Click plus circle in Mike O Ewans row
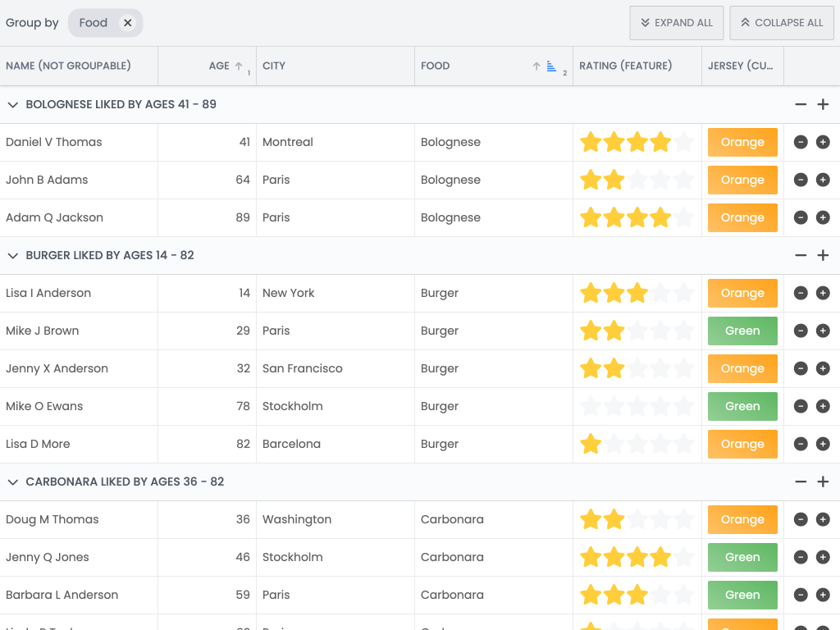This screenshot has height=630, width=840. (824, 407)
